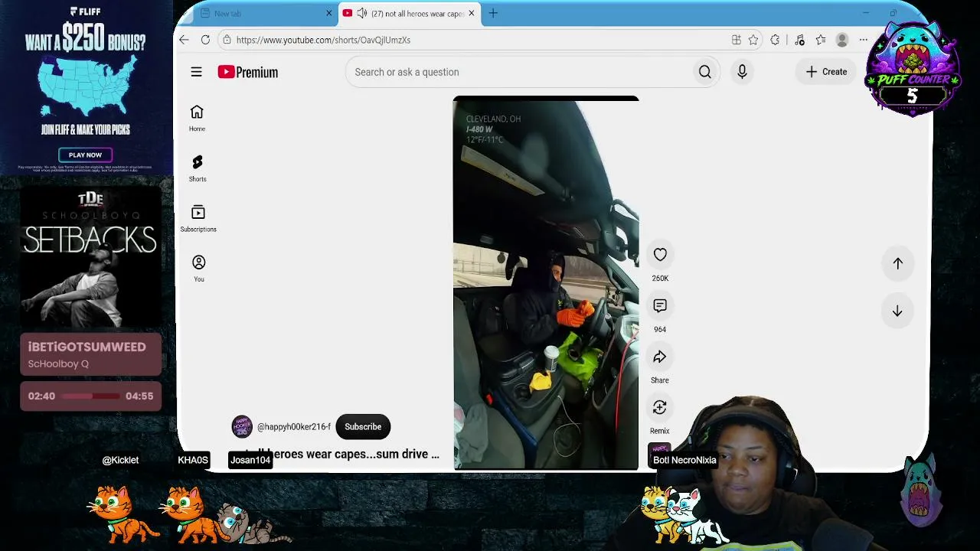Click the ScHoolboy Q artist name
980x551 pixels.
pyautogui.click(x=58, y=364)
